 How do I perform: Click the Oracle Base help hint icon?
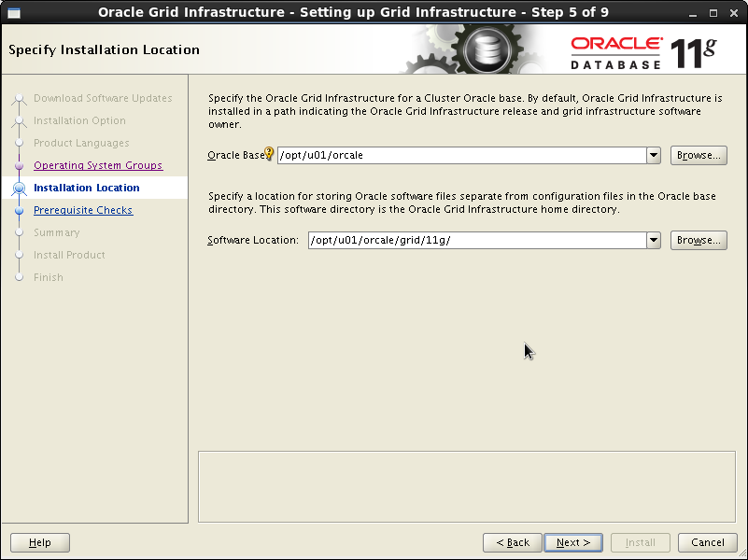(x=269, y=153)
